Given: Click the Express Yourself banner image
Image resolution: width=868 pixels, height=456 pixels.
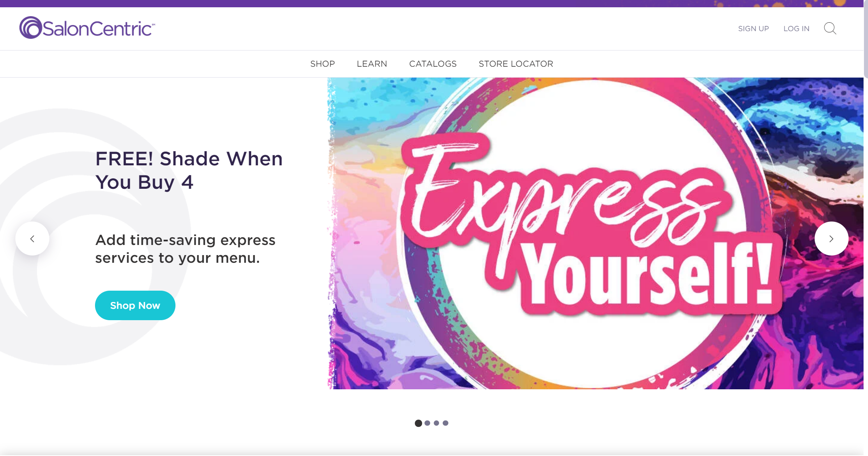Looking at the screenshot, I should pyautogui.click(x=595, y=233).
